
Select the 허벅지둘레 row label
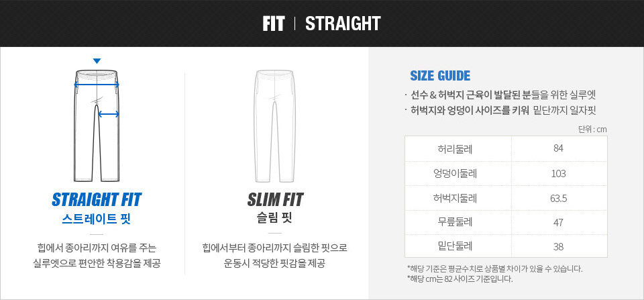point(458,198)
